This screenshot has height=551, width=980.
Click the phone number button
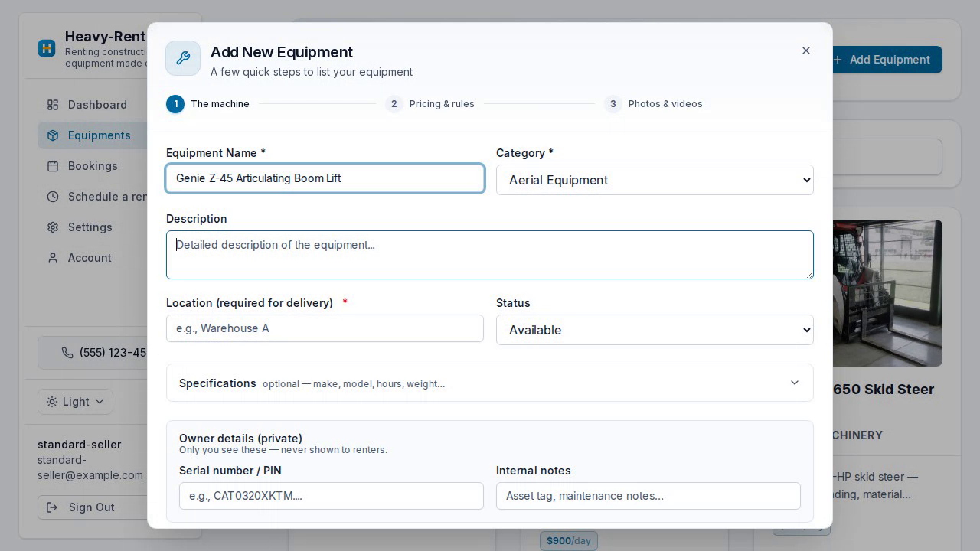pyautogui.click(x=93, y=353)
